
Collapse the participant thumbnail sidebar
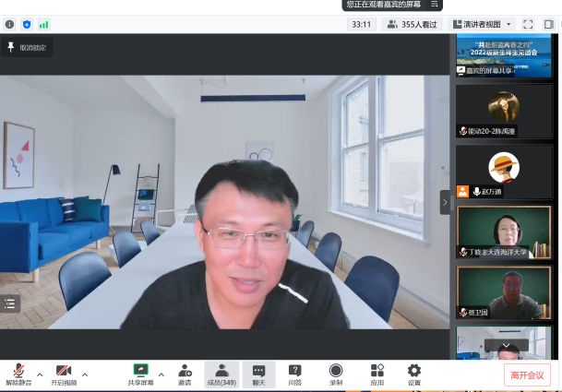pyautogui.click(x=445, y=201)
